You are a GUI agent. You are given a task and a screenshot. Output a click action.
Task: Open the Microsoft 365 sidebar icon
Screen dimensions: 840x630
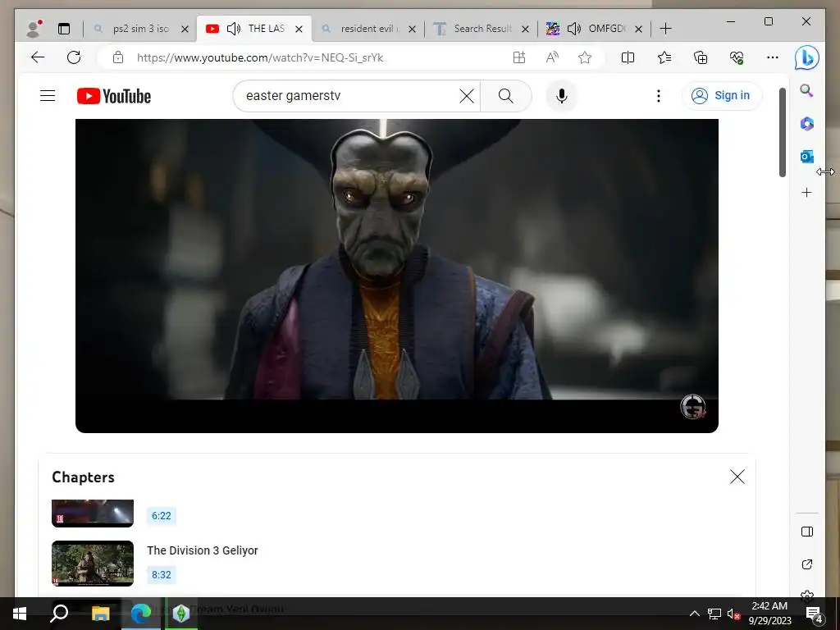click(x=807, y=124)
